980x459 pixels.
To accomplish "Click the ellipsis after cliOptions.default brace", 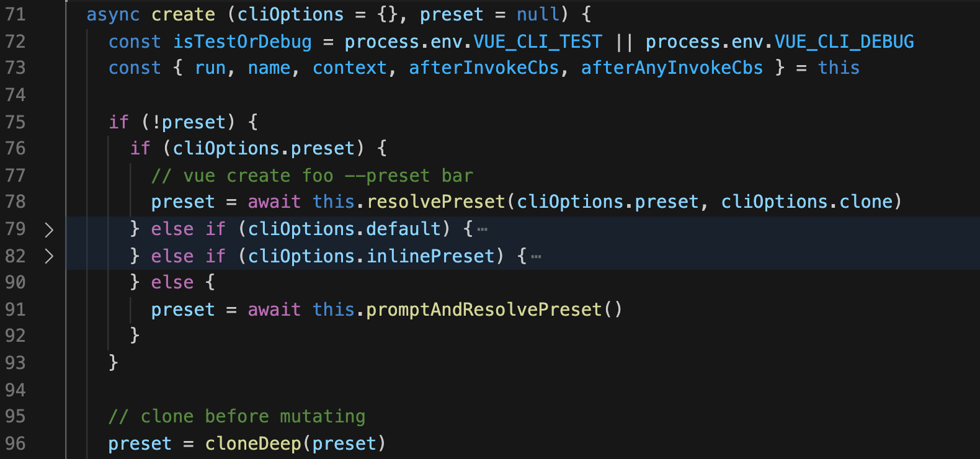I will [x=482, y=229].
